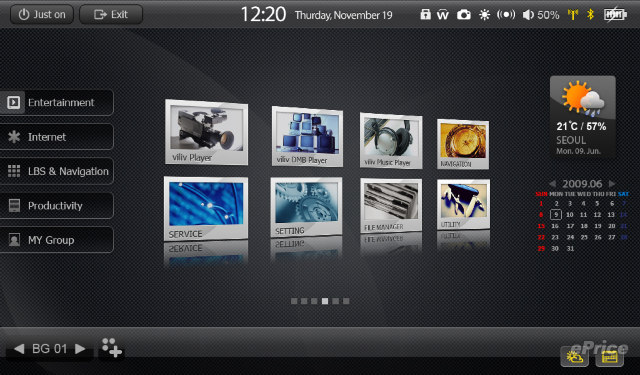640x375 pixels.
Task: Launch viliv DMB Player
Action: (x=307, y=137)
